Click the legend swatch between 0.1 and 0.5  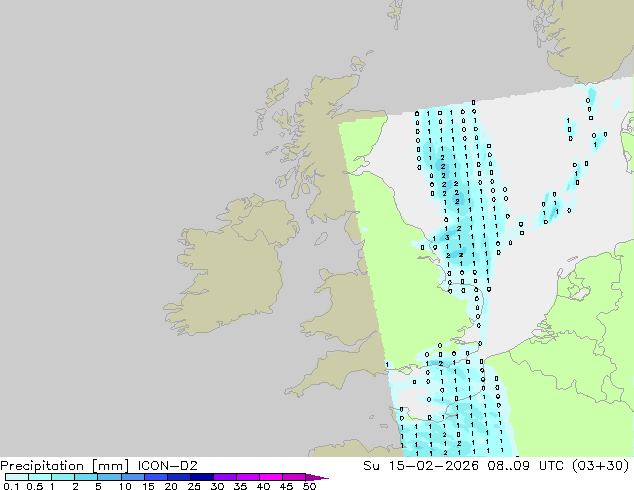point(17,477)
